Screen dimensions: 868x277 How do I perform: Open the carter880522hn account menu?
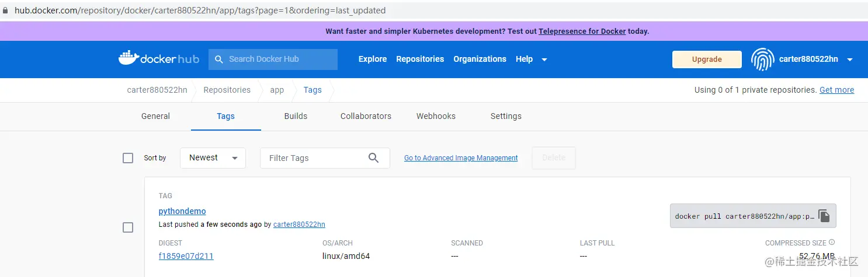(816, 59)
